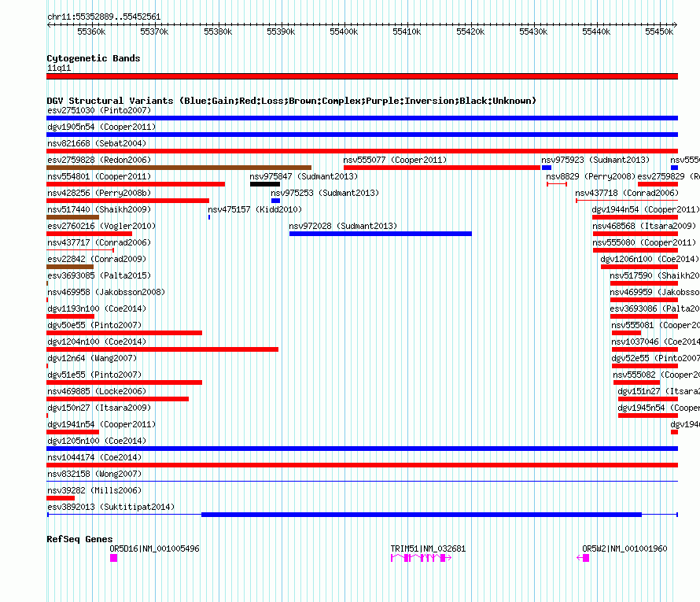
Task: Click the 11q11 cytogenetic band bar
Action: click(x=362, y=76)
